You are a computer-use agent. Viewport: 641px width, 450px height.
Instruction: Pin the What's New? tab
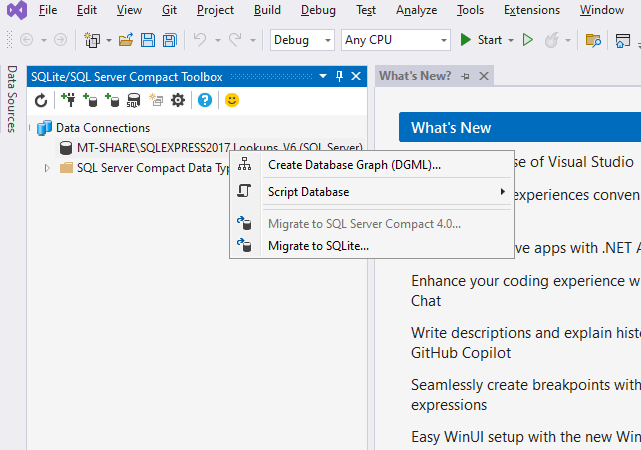tap(465, 76)
